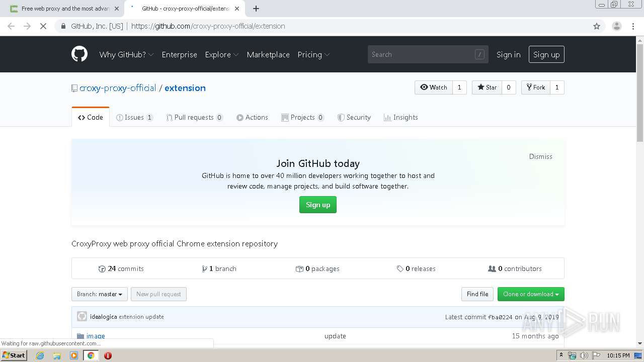Close the Free web proxy tab
The image size is (644, 362).
point(117,9)
